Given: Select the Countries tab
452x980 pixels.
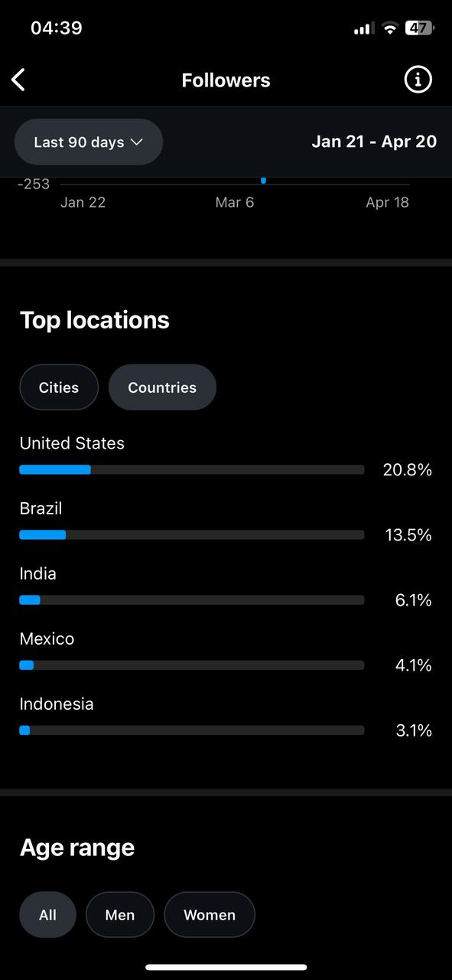Looking at the screenshot, I should [x=162, y=387].
